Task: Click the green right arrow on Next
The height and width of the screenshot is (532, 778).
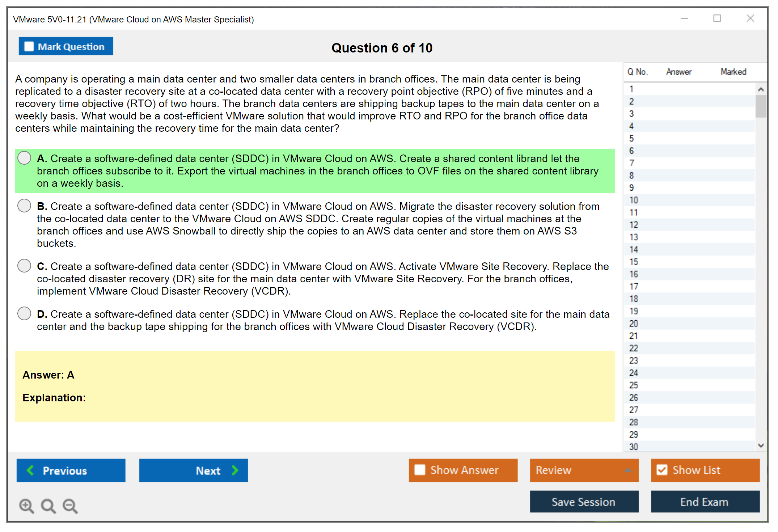Action: tap(235, 470)
